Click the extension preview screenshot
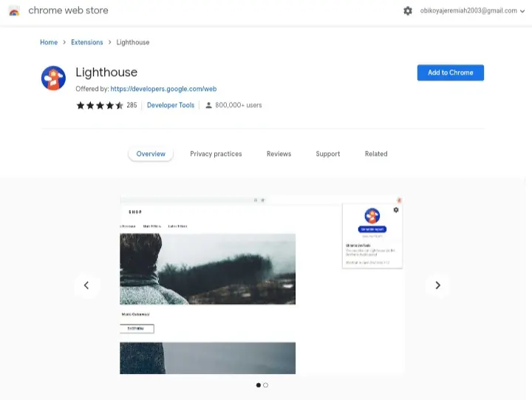The width and height of the screenshot is (532, 400). 262,285
